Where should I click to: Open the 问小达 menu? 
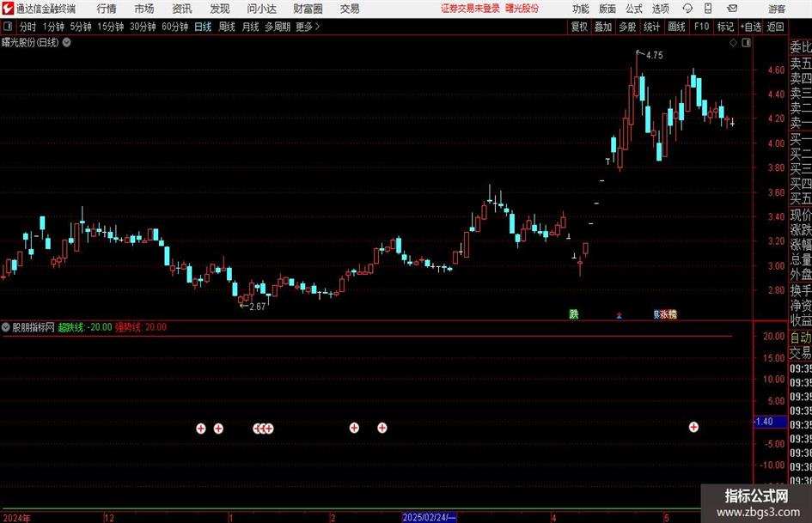pyautogui.click(x=261, y=9)
